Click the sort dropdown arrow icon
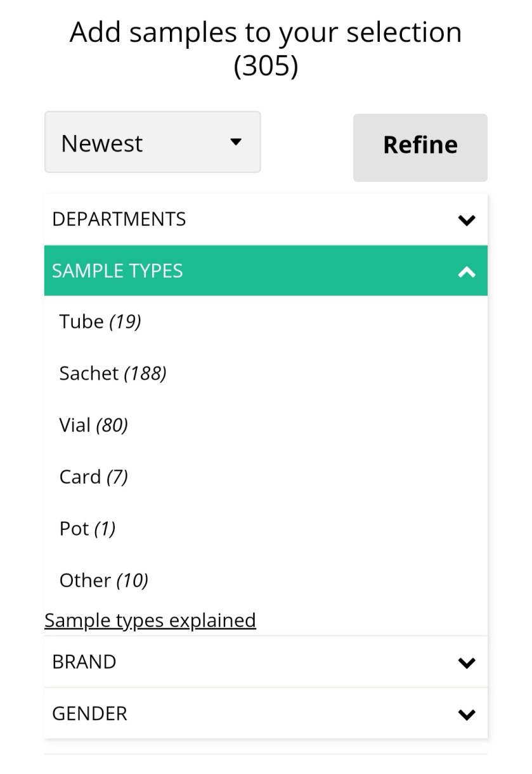 click(236, 142)
